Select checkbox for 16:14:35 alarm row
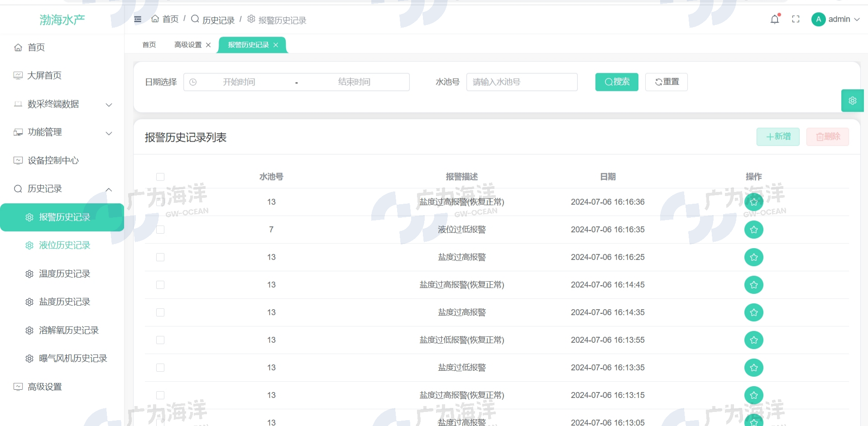The width and height of the screenshot is (868, 426). 160,312
